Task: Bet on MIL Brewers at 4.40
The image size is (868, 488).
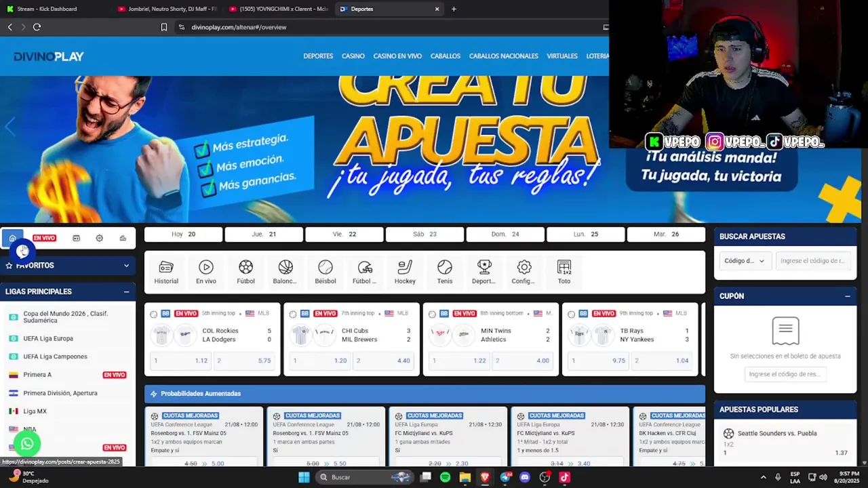Action: tap(382, 361)
